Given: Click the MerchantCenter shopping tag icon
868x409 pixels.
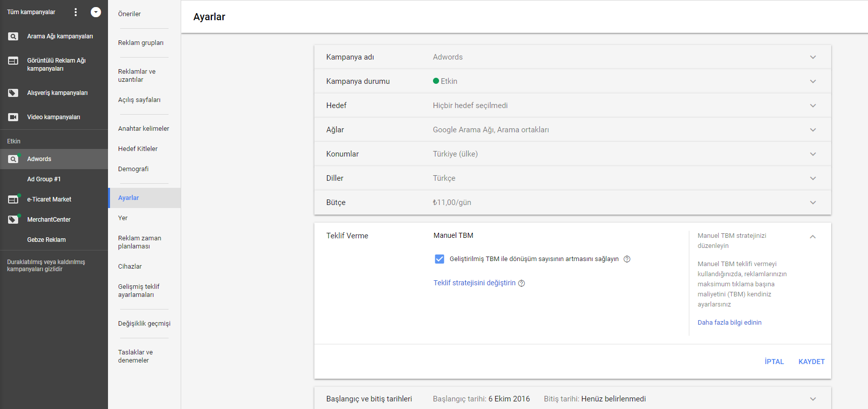Looking at the screenshot, I should [13, 220].
